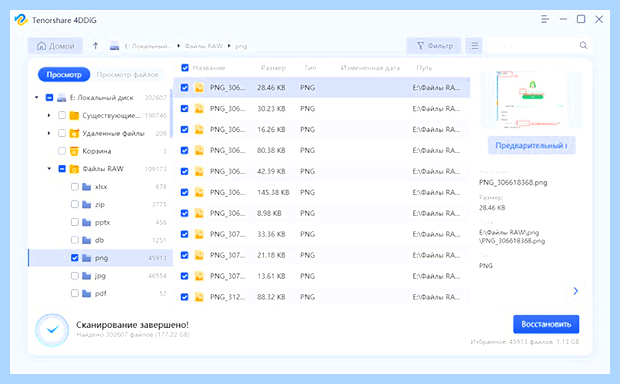Select the Просмотр tab
The height and width of the screenshot is (384, 620).
tap(64, 74)
